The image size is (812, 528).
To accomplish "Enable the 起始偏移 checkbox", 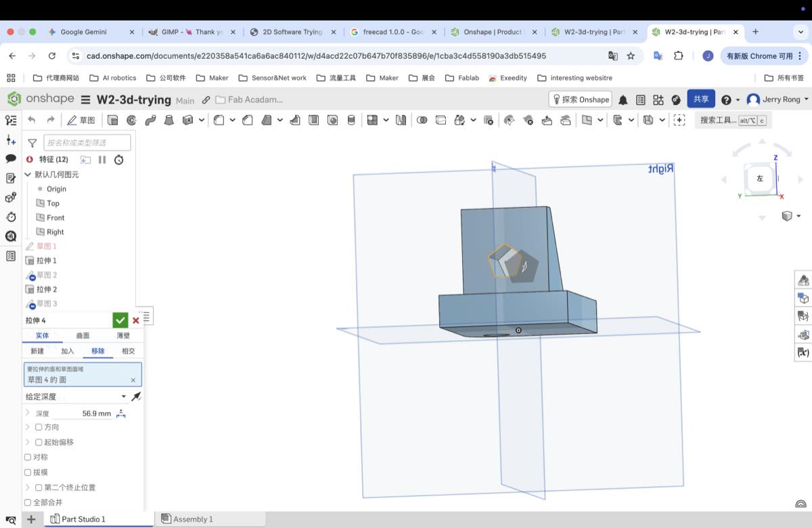I will coord(39,442).
